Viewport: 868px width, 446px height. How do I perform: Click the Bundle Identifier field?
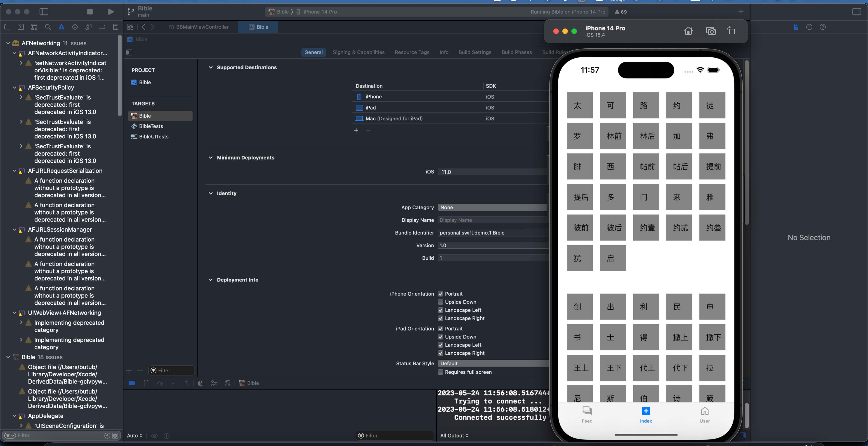tap(493, 232)
